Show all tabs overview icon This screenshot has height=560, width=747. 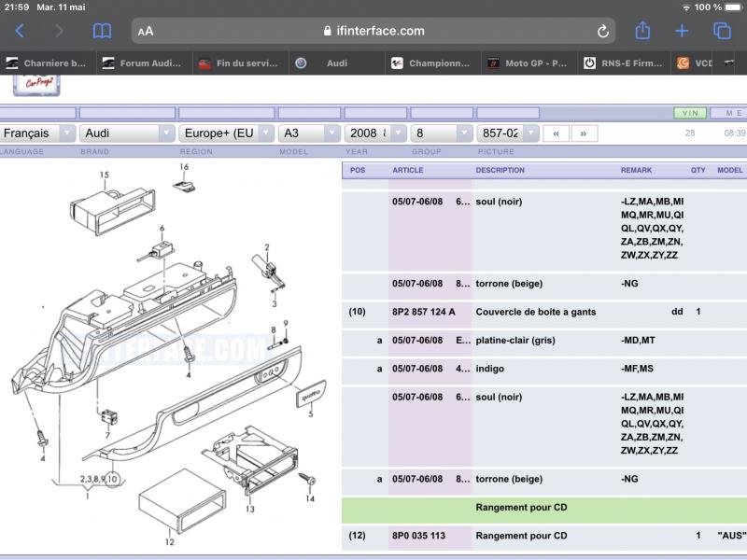point(722,31)
